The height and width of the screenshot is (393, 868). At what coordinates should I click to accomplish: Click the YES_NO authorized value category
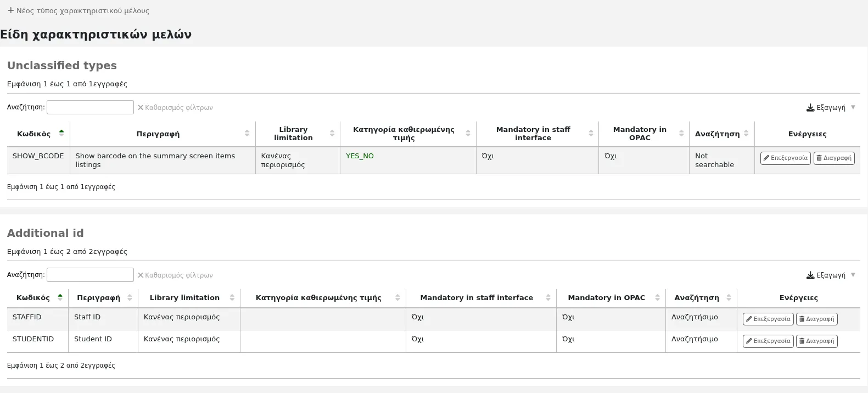click(360, 156)
